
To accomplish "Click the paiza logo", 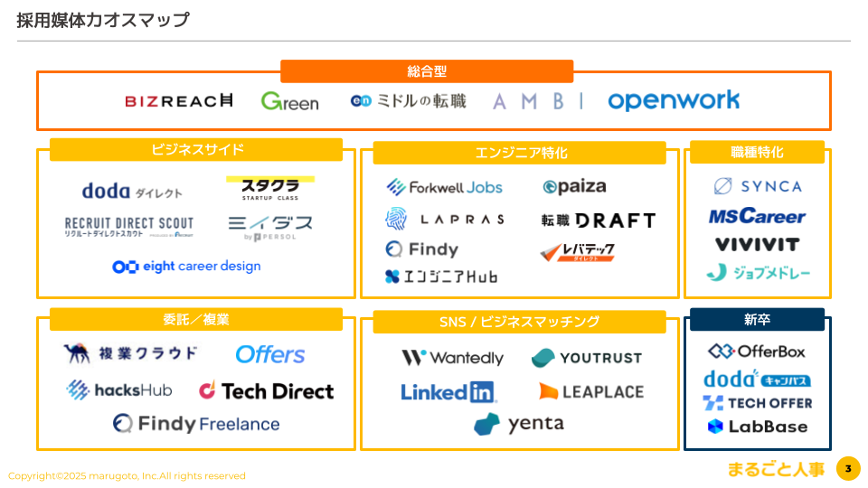I will (x=574, y=187).
